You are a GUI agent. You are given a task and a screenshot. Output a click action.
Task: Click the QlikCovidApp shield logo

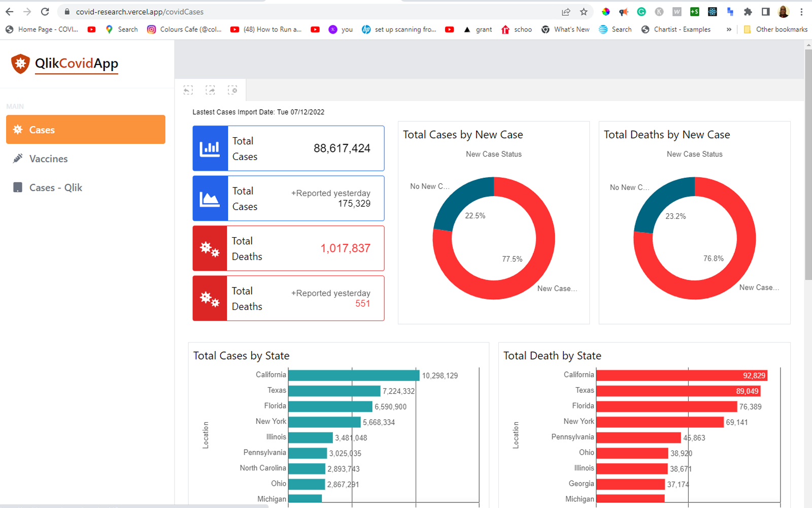click(x=20, y=64)
